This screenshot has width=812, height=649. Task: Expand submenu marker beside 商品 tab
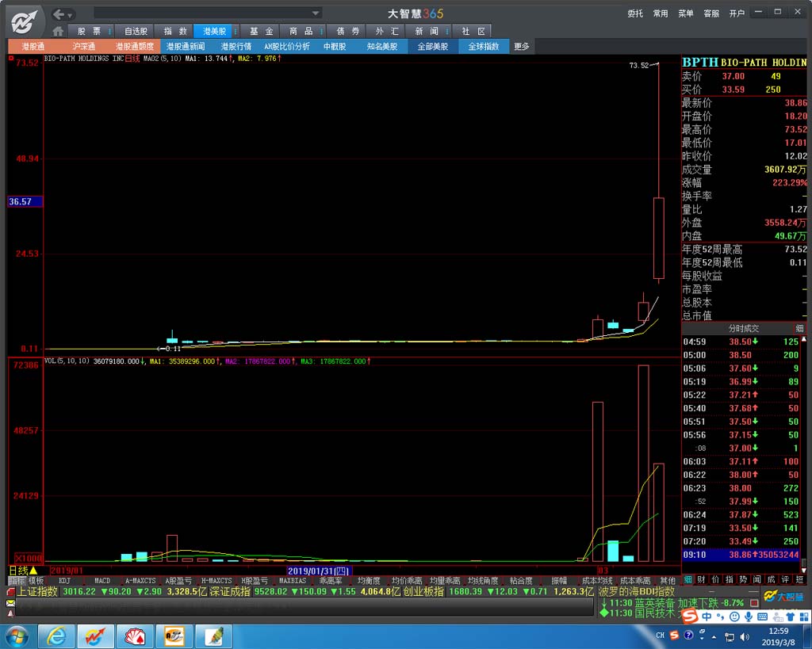point(322,32)
